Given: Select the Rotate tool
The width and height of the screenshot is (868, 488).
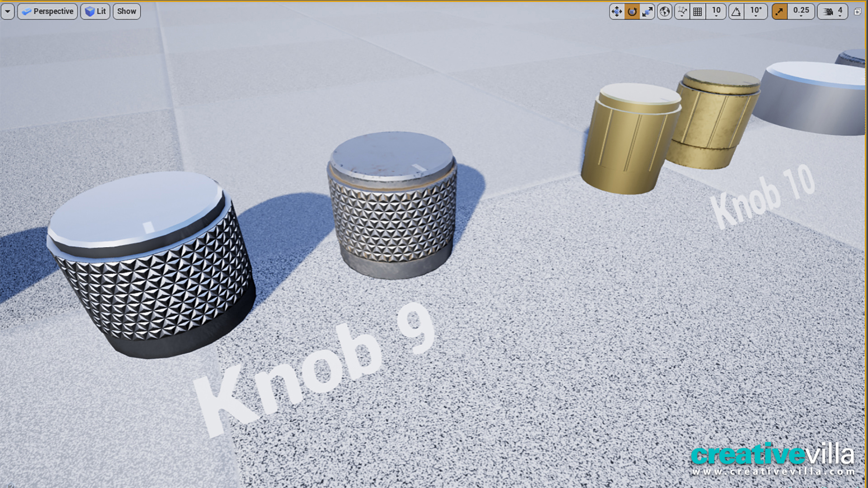Looking at the screenshot, I should pos(632,12).
